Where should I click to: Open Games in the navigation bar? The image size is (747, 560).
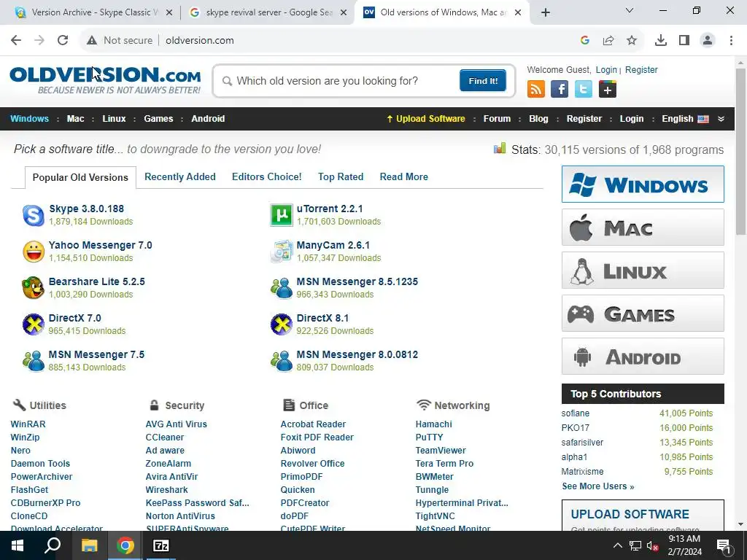[x=158, y=119]
